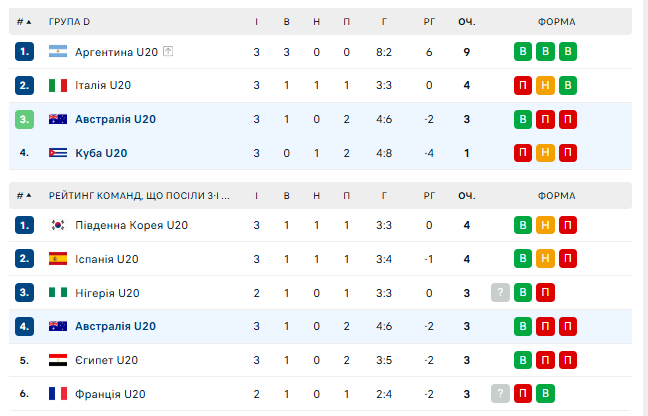The height and width of the screenshot is (416, 648).
Task: Click the truncated 'РЕЙТИНГ КОМАНД, ЩО ПОСІЛИ 3-І...' header
Action: pos(139,195)
